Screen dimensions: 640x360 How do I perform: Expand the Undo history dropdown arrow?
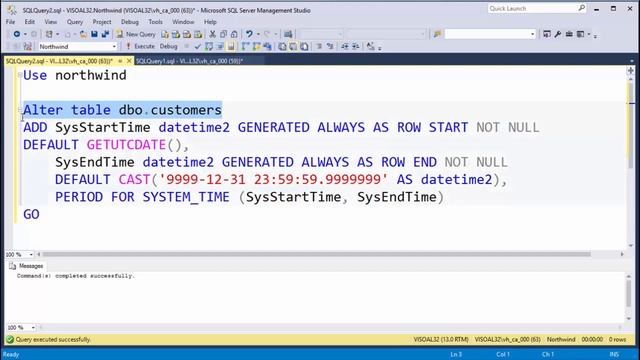point(258,34)
